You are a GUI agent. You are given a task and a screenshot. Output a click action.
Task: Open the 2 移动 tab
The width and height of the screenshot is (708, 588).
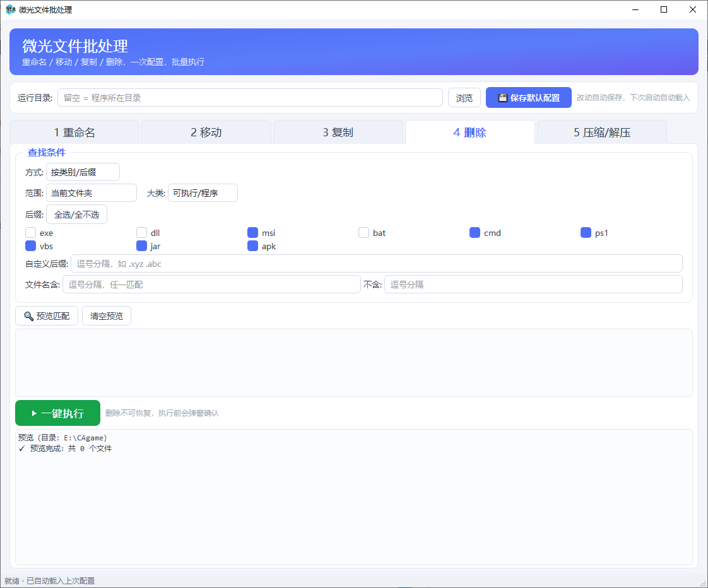[x=206, y=132]
